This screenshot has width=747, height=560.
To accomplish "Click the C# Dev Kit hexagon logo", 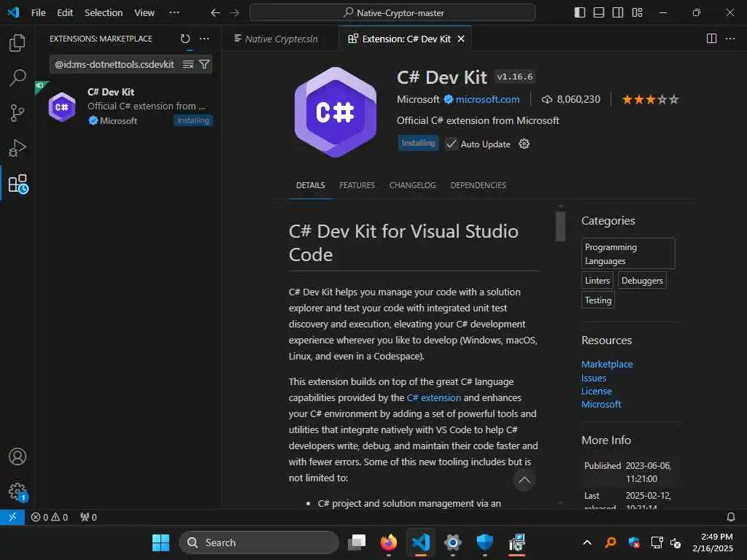I will click(x=336, y=112).
